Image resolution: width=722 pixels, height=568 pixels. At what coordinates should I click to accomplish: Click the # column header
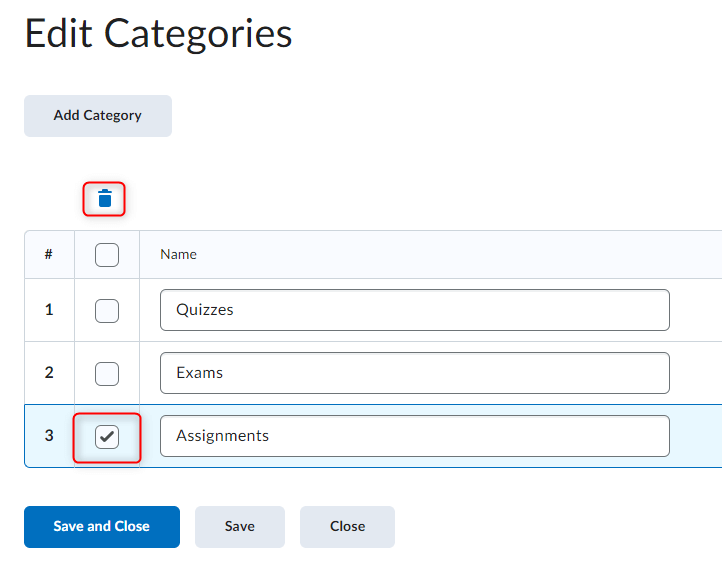click(x=49, y=255)
